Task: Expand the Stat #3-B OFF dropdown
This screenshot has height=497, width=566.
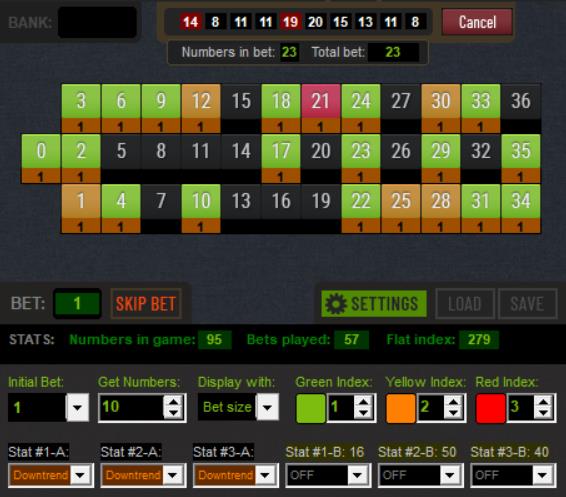Action: pyautogui.click(x=542, y=475)
